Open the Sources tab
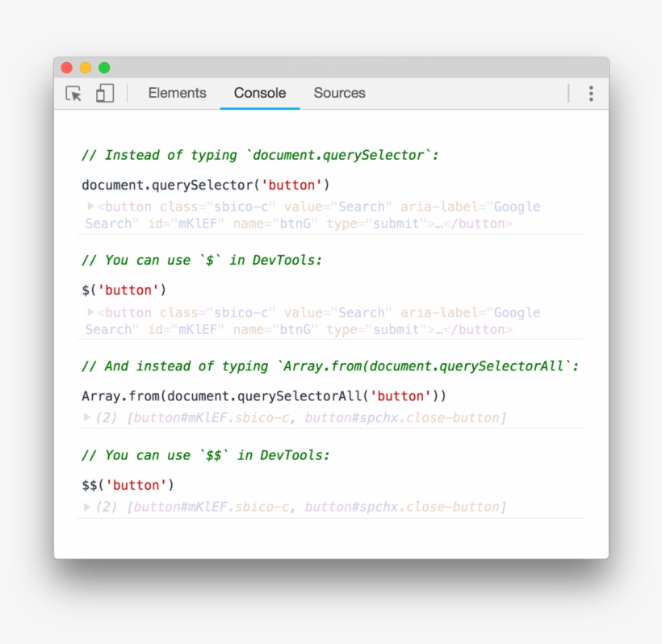This screenshot has width=662, height=644. click(339, 93)
